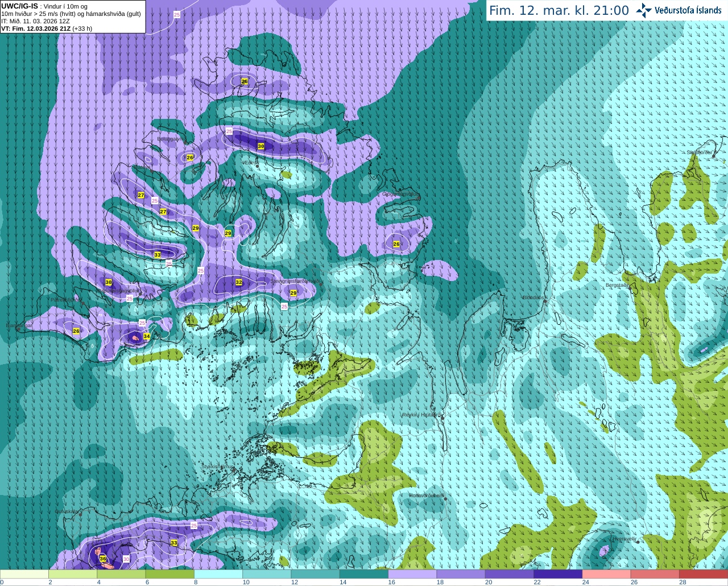Click the Æðey station label
The height and width of the screenshot is (586, 728).
(250, 163)
